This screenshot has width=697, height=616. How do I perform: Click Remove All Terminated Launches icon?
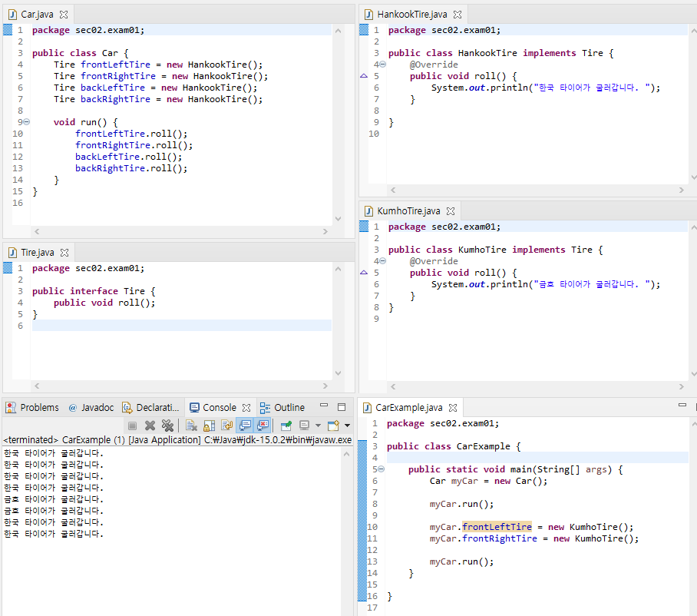167,426
